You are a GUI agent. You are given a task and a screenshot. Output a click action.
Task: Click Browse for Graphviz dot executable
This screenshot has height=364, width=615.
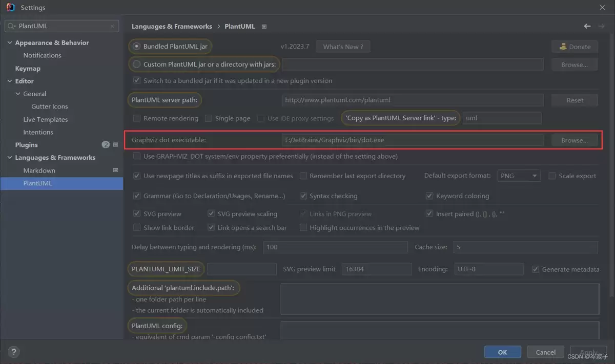(x=575, y=140)
